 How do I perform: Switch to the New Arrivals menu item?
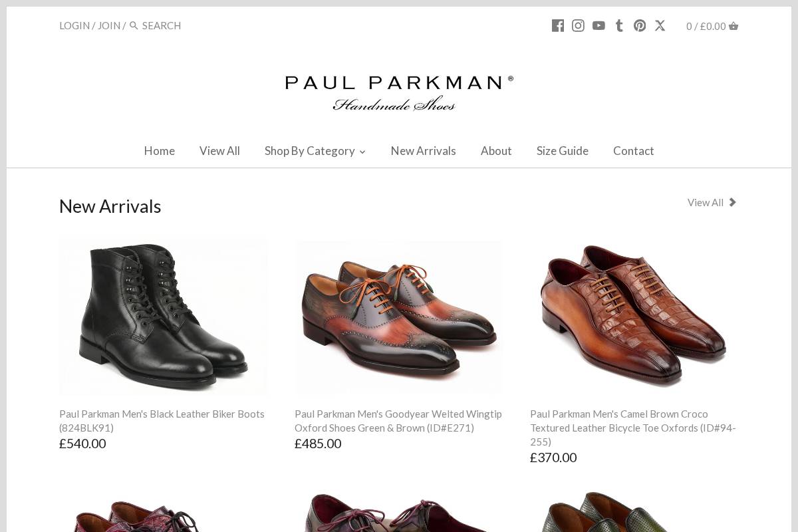(423, 151)
